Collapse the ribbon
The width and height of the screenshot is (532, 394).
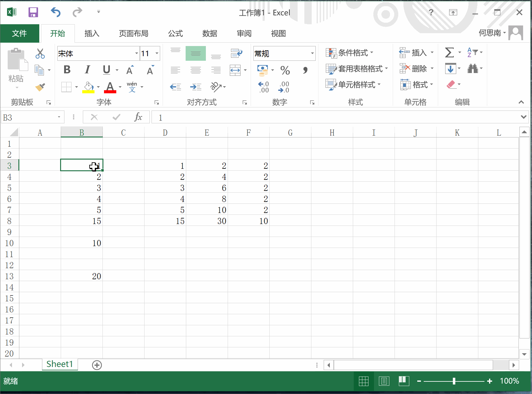pyautogui.click(x=521, y=102)
